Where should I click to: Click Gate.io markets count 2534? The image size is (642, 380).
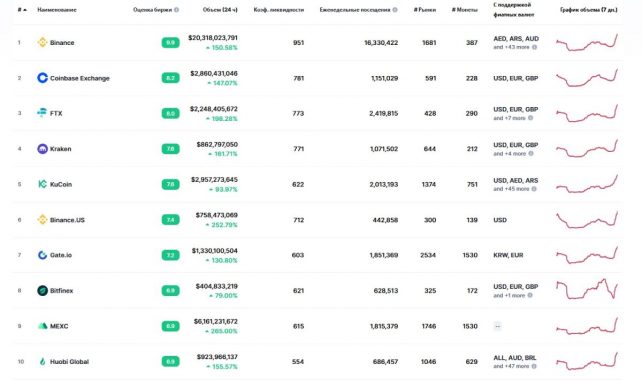click(x=428, y=255)
